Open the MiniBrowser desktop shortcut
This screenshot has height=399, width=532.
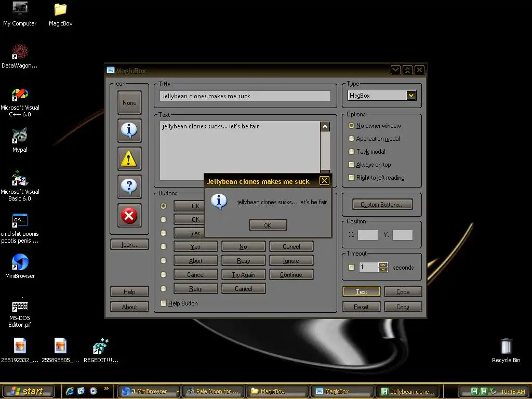pyautogui.click(x=20, y=267)
